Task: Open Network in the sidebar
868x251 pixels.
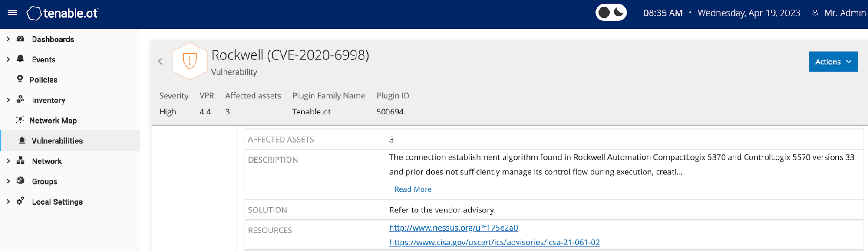Action: tap(47, 161)
